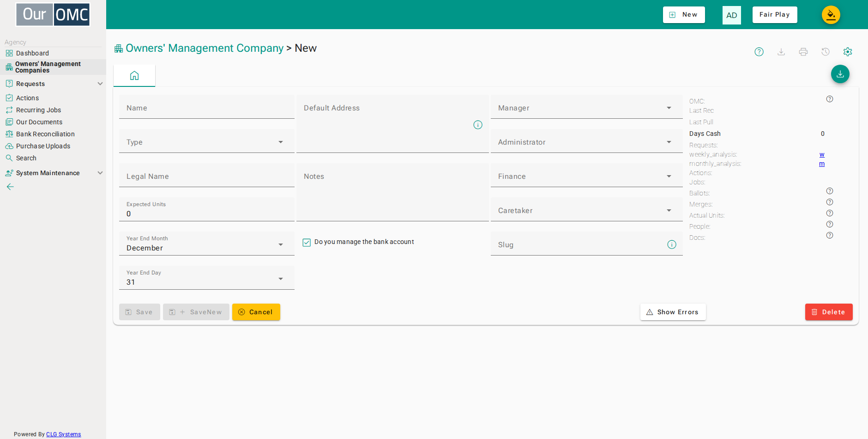The width and height of the screenshot is (868, 439).
Task: Click the Show Errors button
Action: (673, 312)
